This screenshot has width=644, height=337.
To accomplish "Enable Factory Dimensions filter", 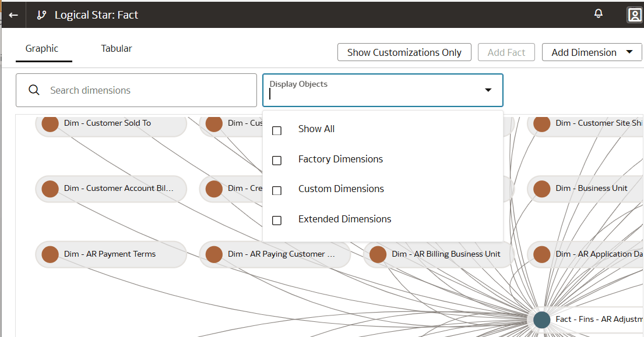I will [276, 160].
